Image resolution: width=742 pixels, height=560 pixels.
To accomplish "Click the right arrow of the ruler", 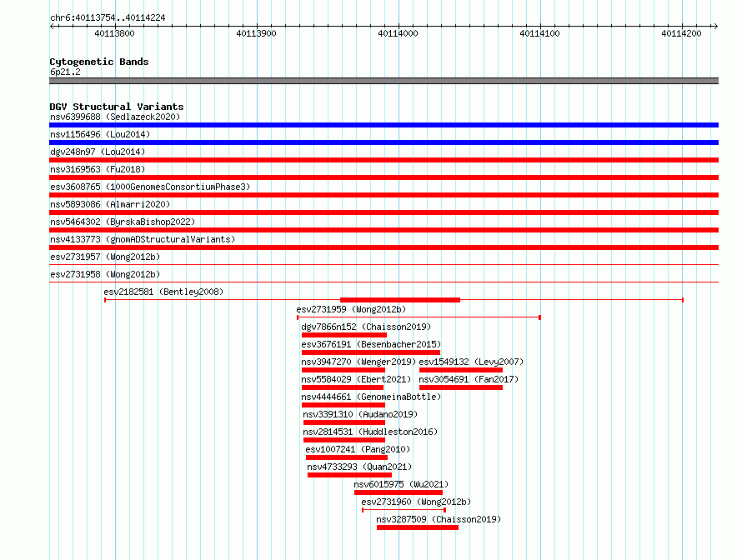I will pos(715,27).
